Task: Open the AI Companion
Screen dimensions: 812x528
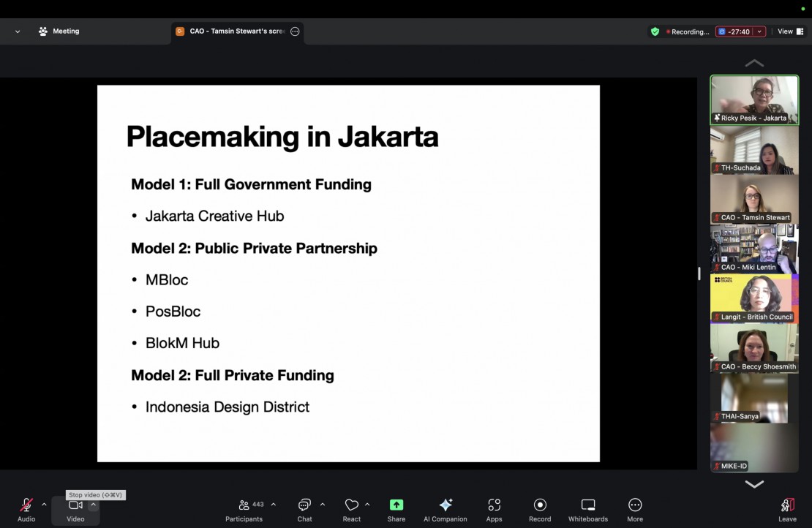Action: [x=445, y=508]
